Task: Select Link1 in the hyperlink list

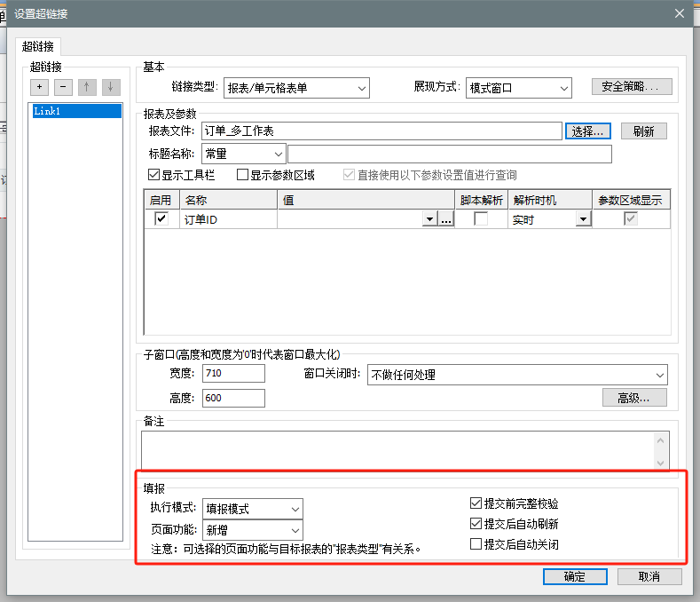Action: click(x=75, y=112)
